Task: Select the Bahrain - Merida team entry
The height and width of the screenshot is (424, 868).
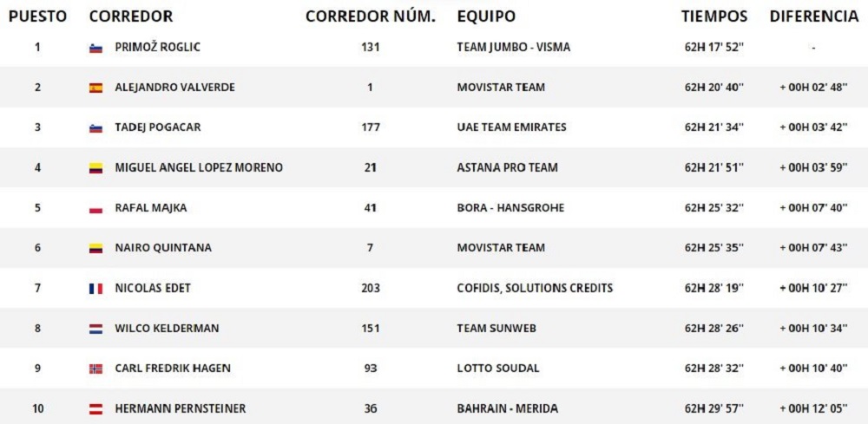Action: [507, 408]
